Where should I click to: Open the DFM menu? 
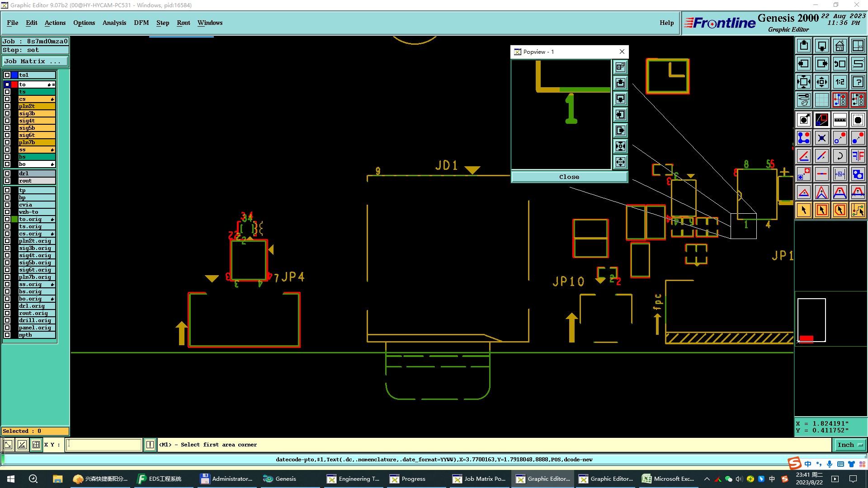click(x=141, y=23)
